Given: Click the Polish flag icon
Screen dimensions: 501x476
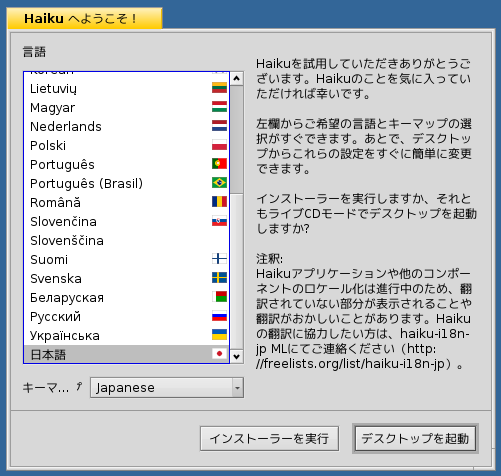Looking at the screenshot, I should tap(219, 145).
